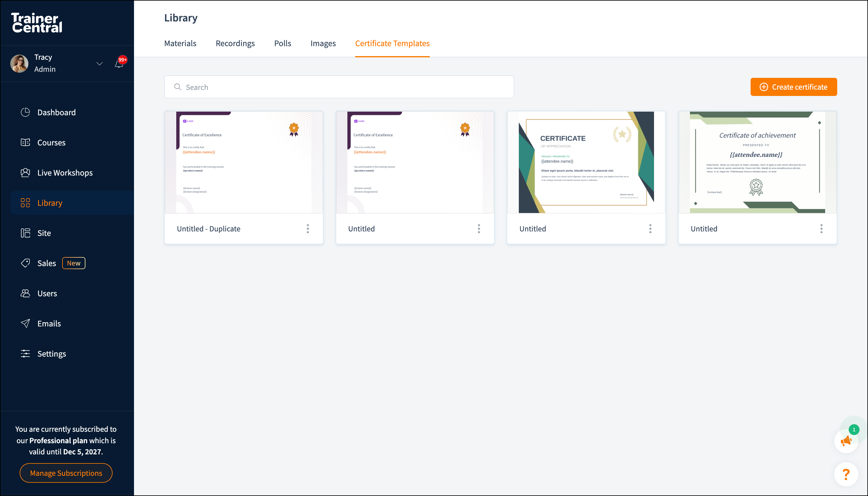This screenshot has width=868, height=496.
Task: Expand the Tracy Admin profile chevron
Action: click(x=100, y=64)
